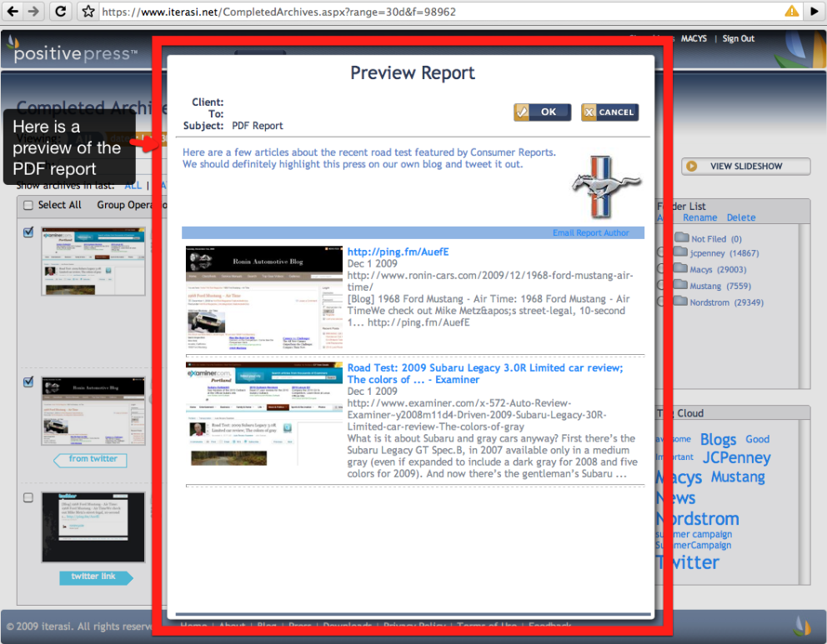827x644 pixels.
Task: Select the Nordstrom folder icon
Action: pyautogui.click(x=680, y=301)
